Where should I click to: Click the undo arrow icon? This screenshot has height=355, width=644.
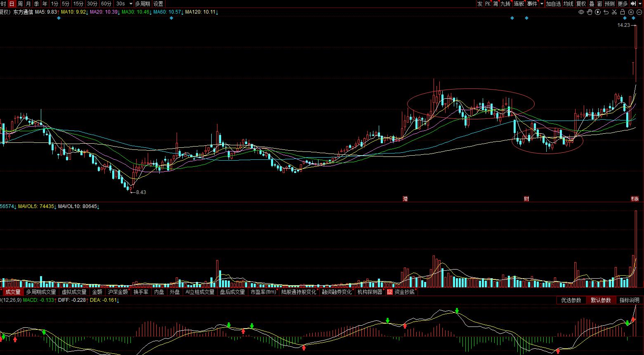coord(606,12)
